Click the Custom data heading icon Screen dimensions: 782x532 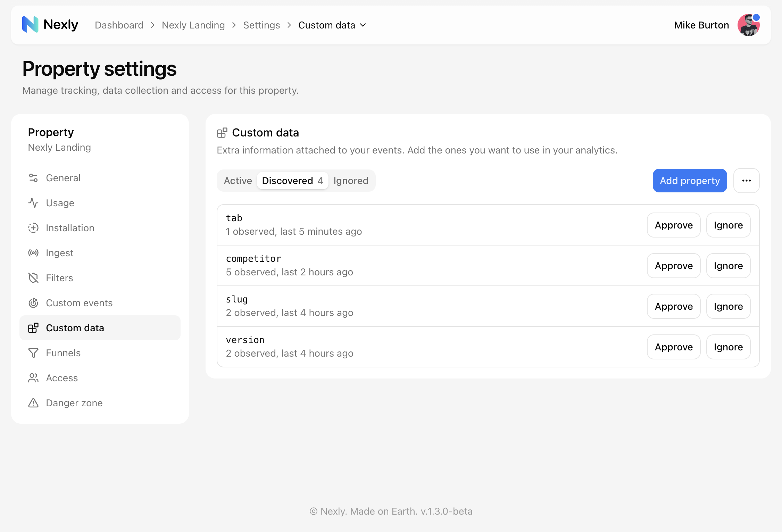tap(222, 133)
